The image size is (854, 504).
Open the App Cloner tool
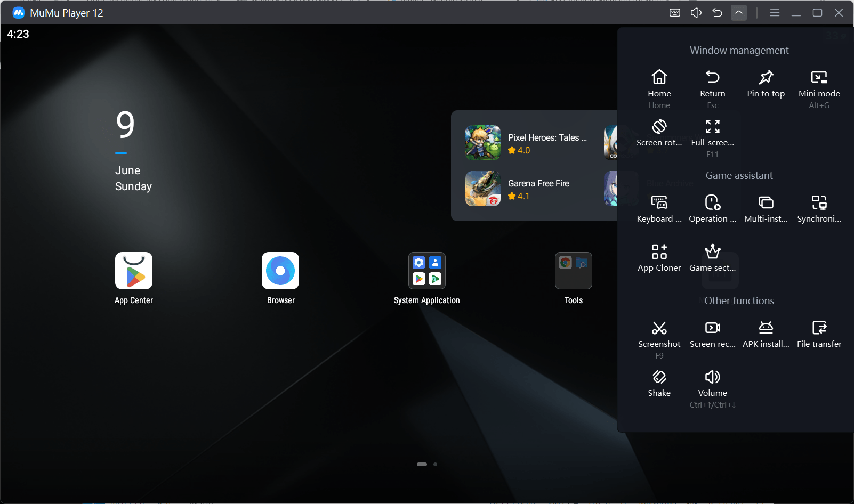tap(659, 252)
